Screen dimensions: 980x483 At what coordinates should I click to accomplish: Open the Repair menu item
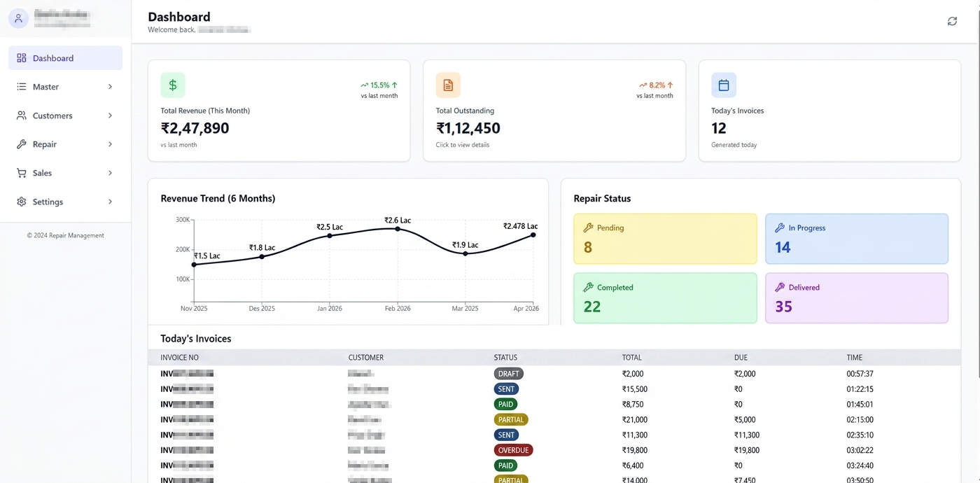coord(65,144)
